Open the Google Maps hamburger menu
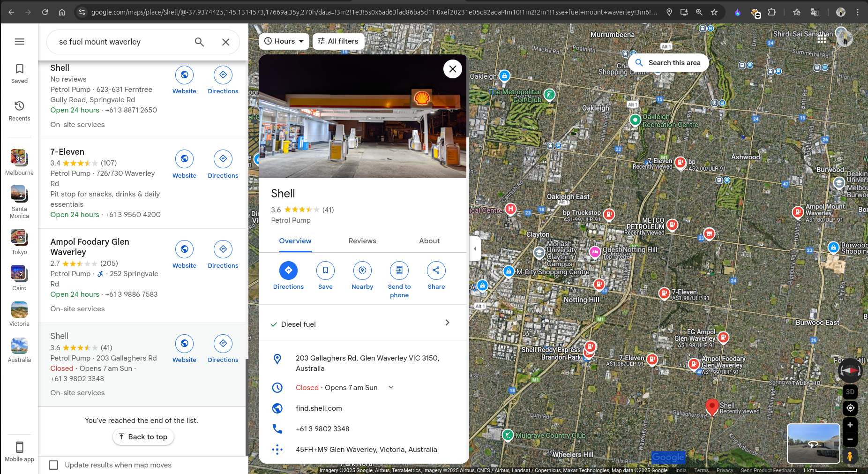Screen dimensions: 868x474 point(19,42)
